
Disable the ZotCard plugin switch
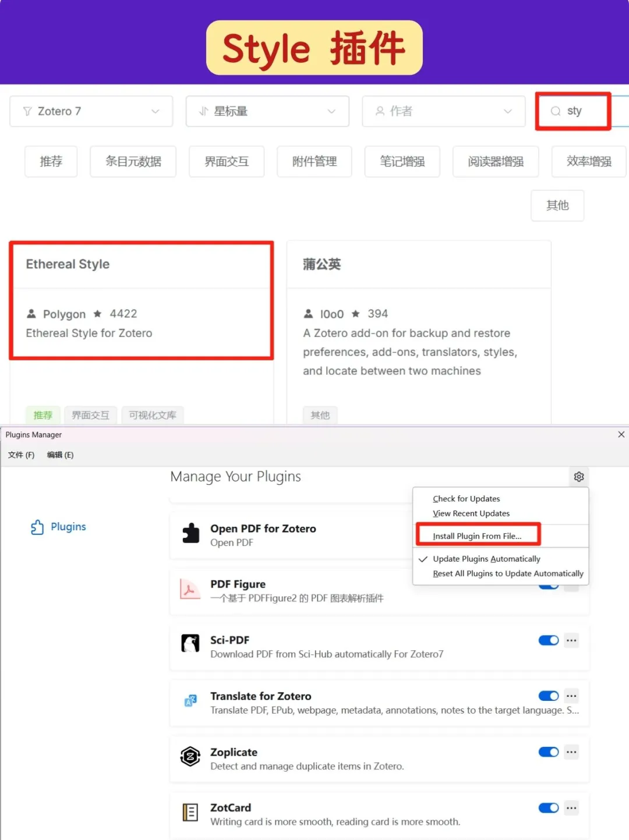548,808
